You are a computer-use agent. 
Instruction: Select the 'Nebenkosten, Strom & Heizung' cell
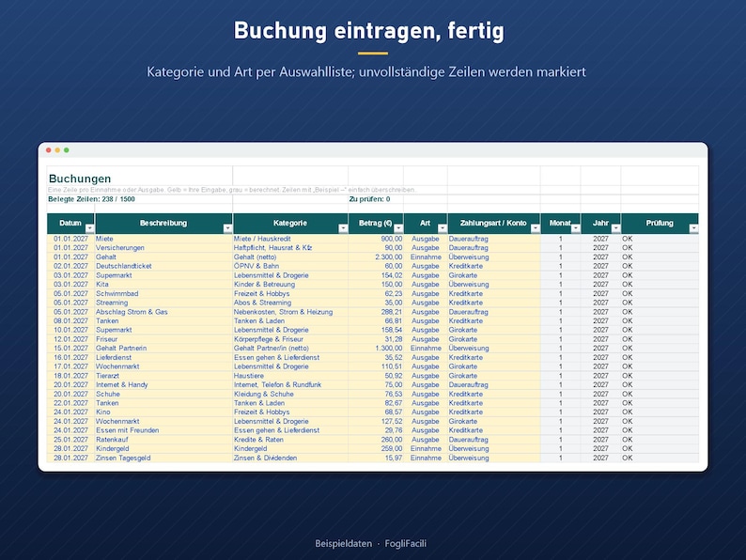click(290, 312)
